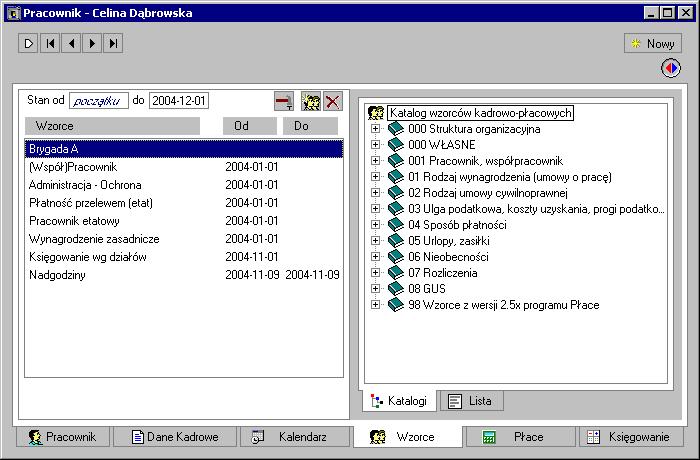Screen dimensions: 700x460
Task: Go to the next employee record
Action: [x=92, y=43]
